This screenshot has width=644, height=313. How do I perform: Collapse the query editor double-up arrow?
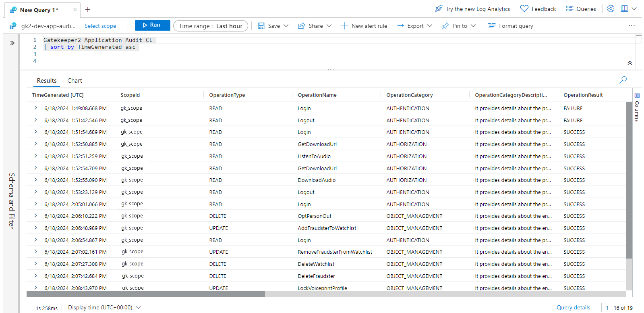pos(630,63)
